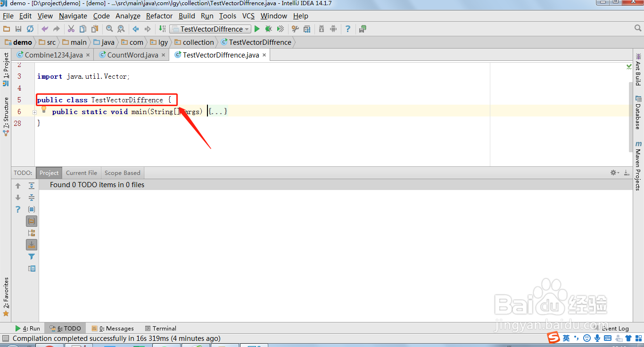Click the Find magnifier icon
This screenshot has width=644, height=347.
[x=109, y=29]
